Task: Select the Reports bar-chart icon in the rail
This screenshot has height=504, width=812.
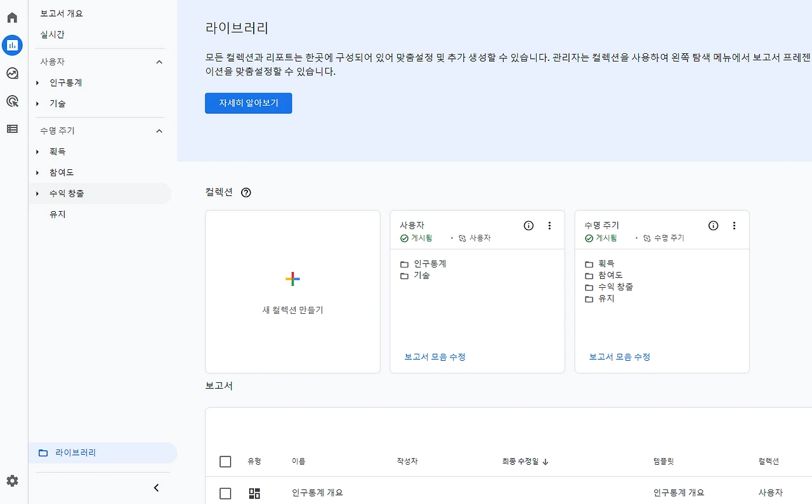Action: tap(11, 45)
